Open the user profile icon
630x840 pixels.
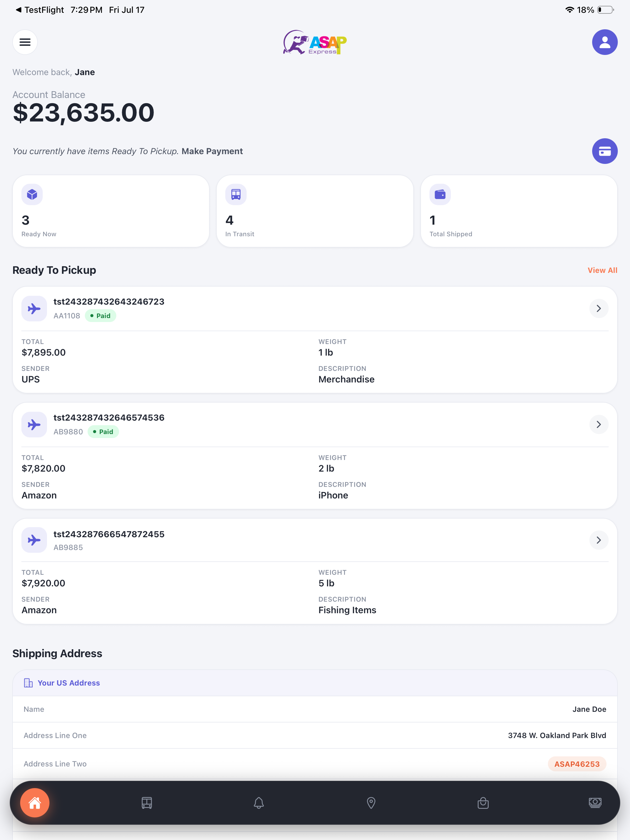[x=605, y=42]
